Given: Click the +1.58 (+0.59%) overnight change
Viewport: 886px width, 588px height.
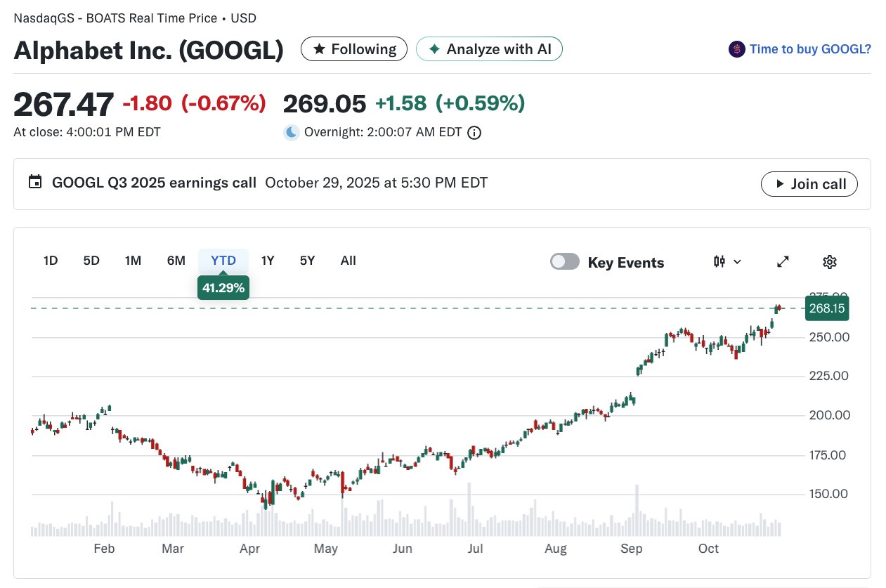Looking at the screenshot, I should [x=450, y=104].
